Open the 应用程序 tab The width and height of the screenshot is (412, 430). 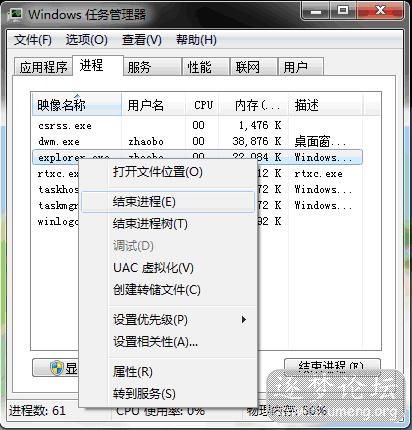click(43, 67)
